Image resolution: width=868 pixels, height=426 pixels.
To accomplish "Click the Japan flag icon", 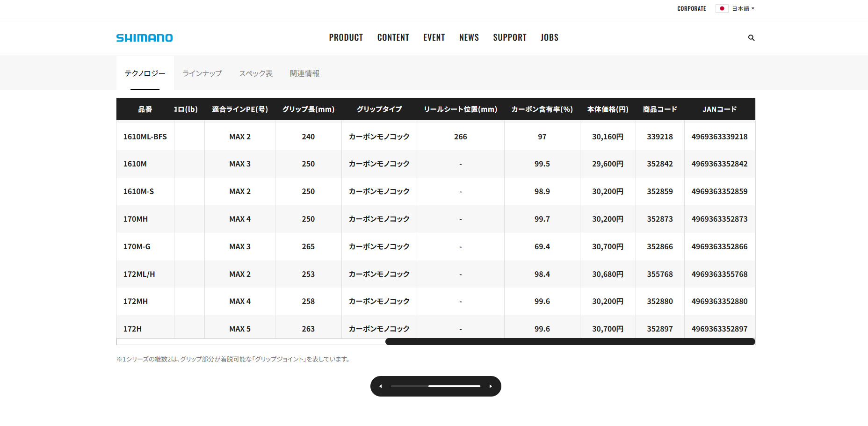I will click(722, 8).
